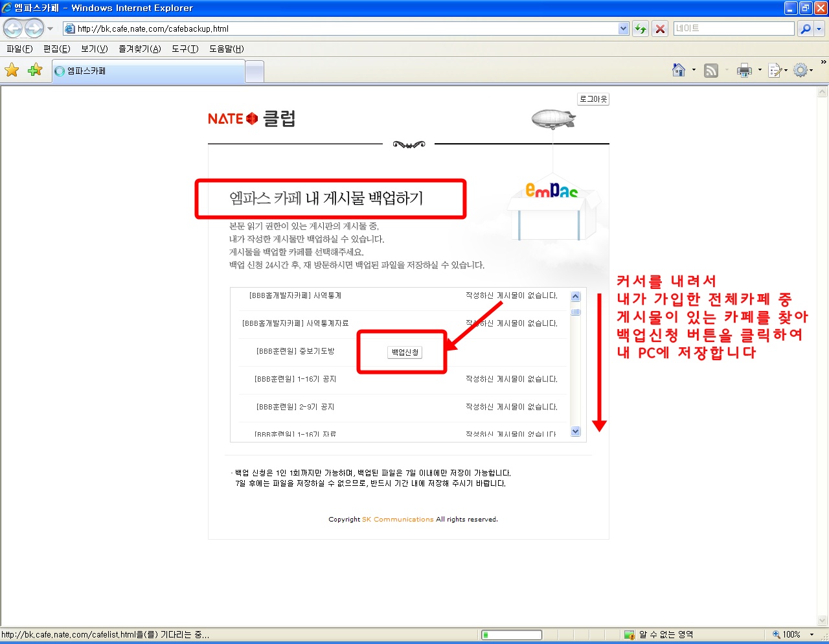This screenshot has height=644, width=829.
Task: Click the [BBB홈개발자카페] 사역통계자료 row text
Action: tap(295, 323)
